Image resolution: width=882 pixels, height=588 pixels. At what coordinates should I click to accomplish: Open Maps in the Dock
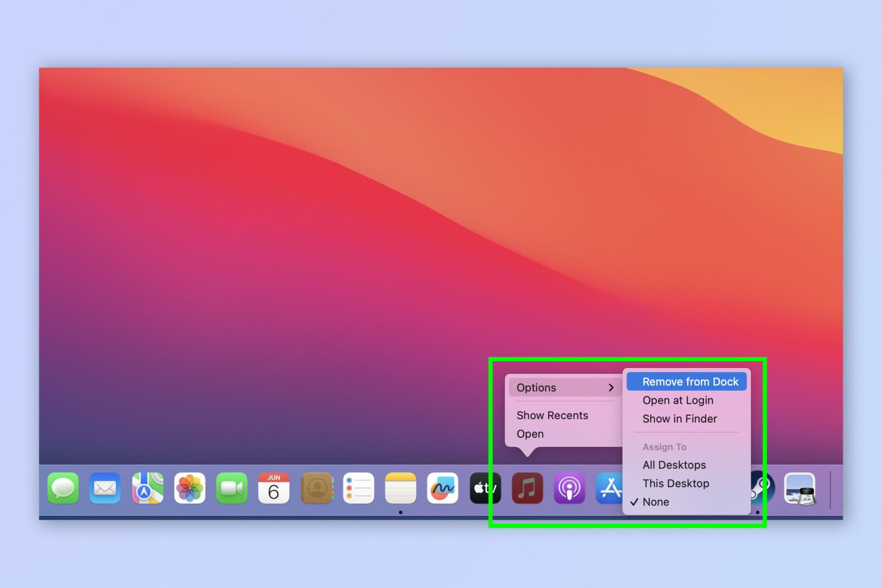(148, 488)
